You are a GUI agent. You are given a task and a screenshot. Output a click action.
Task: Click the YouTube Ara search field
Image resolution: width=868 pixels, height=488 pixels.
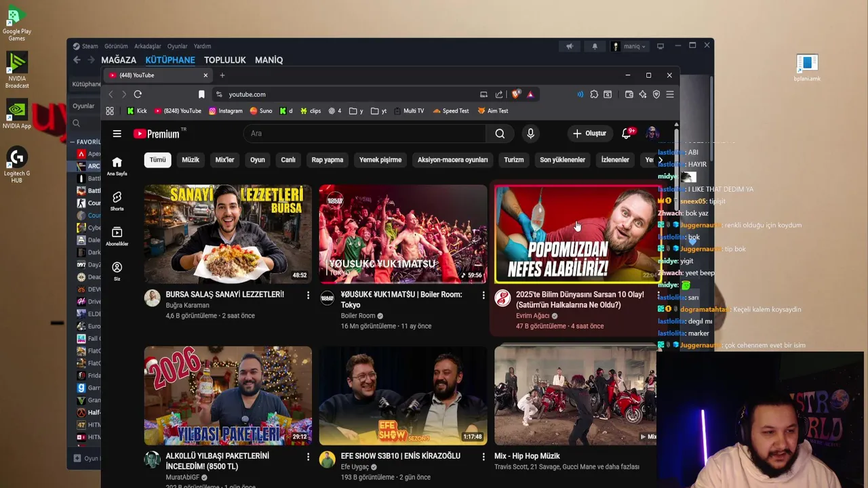(x=366, y=134)
